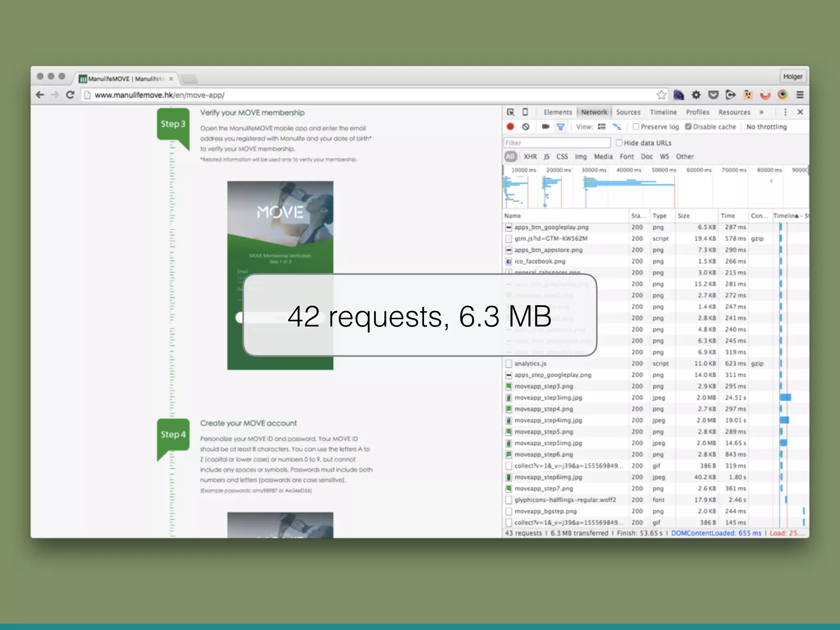Open the No throttling dropdown
840x630 pixels.
pyautogui.click(x=767, y=127)
